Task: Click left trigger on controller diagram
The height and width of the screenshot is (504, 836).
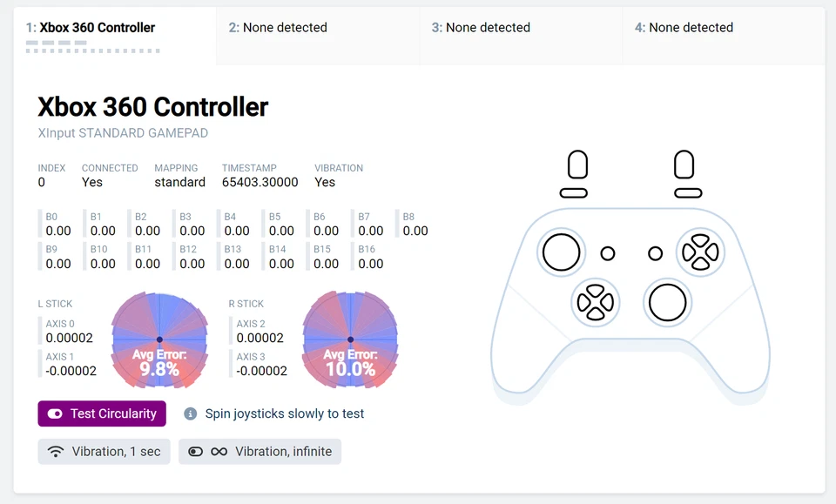Action: tap(578, 165)
